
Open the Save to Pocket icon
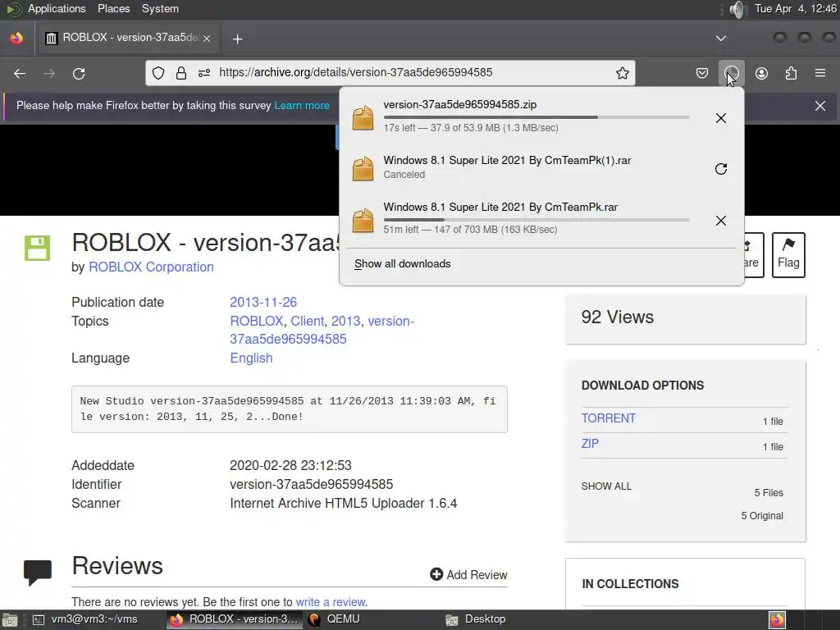pos(702,73)
